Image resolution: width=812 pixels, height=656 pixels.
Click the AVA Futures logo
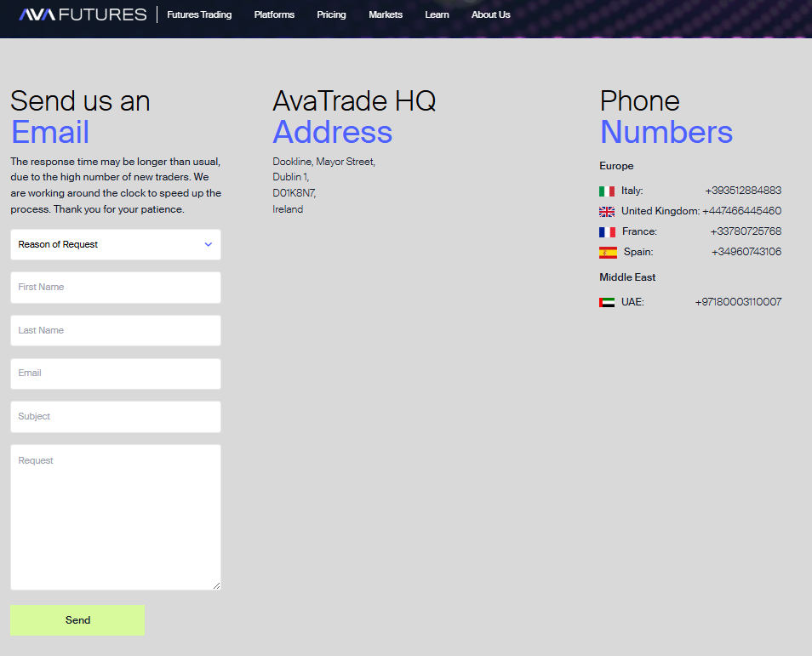pyautogui.click(x=83, y=14)
